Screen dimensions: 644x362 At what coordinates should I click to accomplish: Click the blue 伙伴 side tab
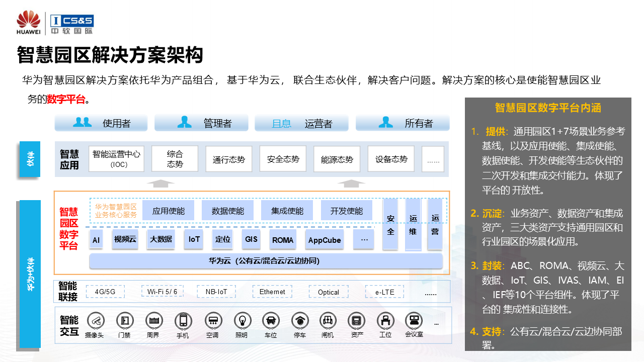click(30, 159)
